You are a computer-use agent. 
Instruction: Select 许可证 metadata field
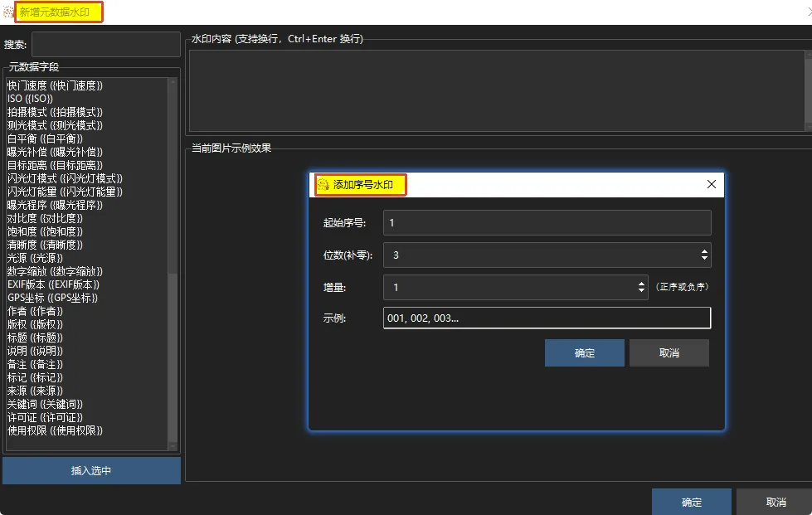45,417
